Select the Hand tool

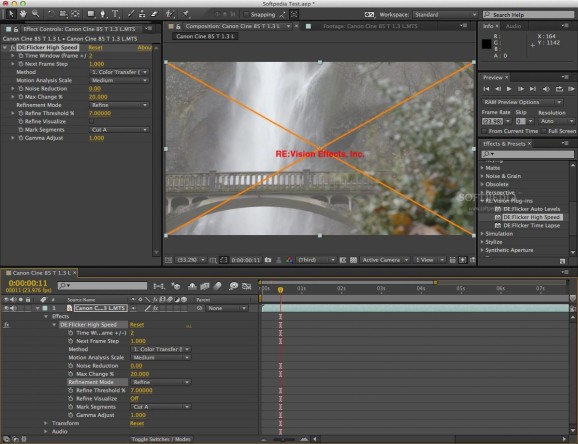tap(23, 14)
